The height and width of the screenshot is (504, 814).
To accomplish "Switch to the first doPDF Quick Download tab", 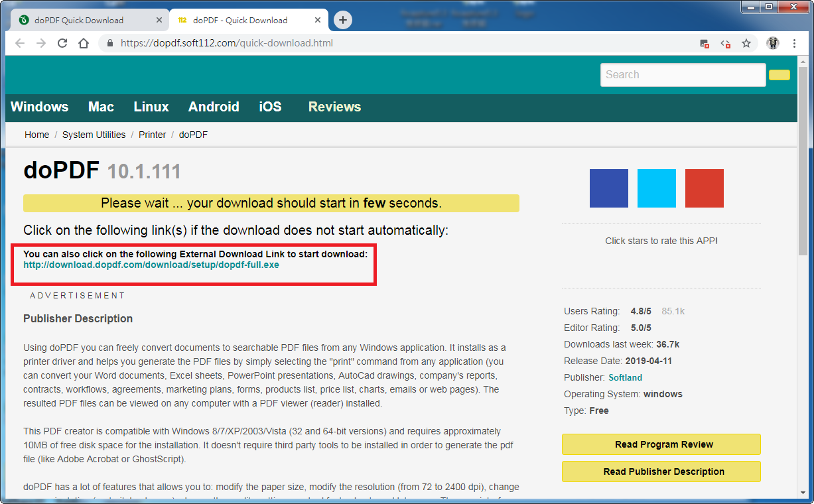I will pyautogui.click(x=88, y=20).
